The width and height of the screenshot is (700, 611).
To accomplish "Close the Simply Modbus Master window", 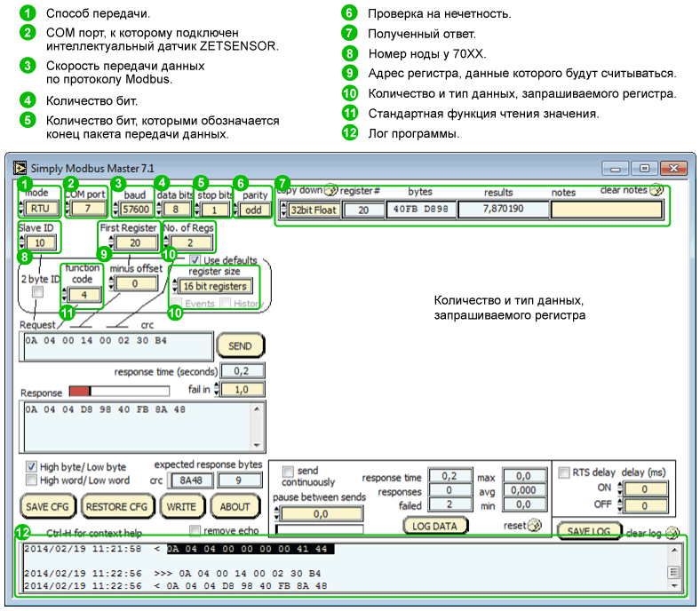I will tap(672, 168).
